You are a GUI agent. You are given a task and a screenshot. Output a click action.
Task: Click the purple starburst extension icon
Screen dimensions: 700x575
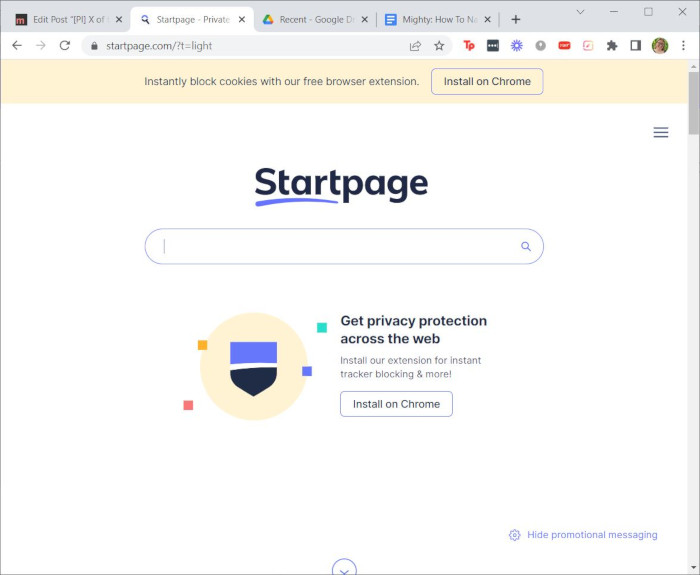pos(517,46)
